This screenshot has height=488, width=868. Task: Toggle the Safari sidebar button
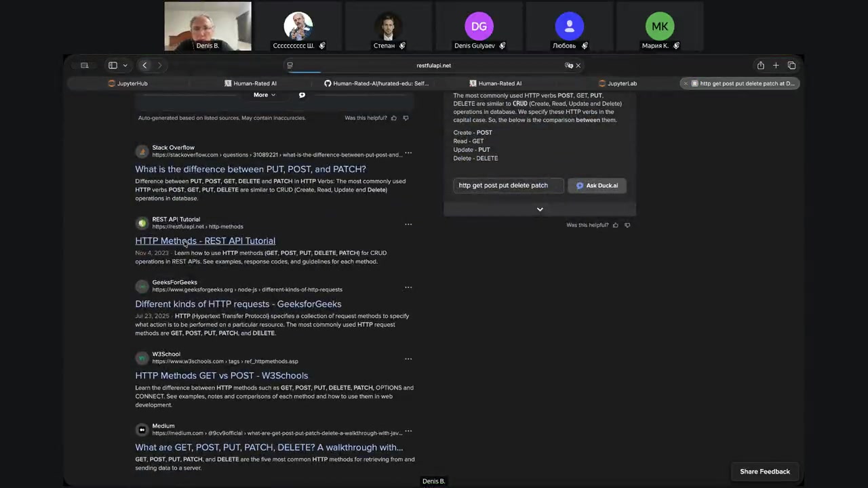113,65
